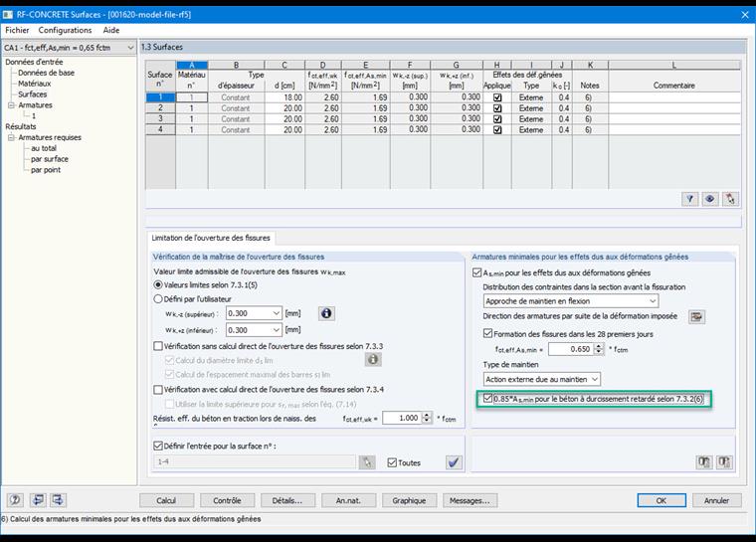Screen dimensions: 756x542
Task: Confirm with the OK button
Action: (661, 500)
